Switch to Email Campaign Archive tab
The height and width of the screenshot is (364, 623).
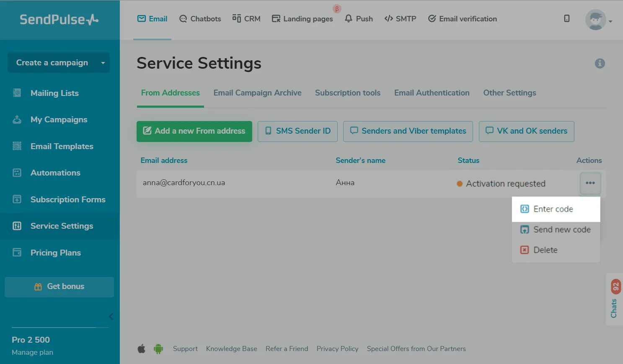pos(257,93)
